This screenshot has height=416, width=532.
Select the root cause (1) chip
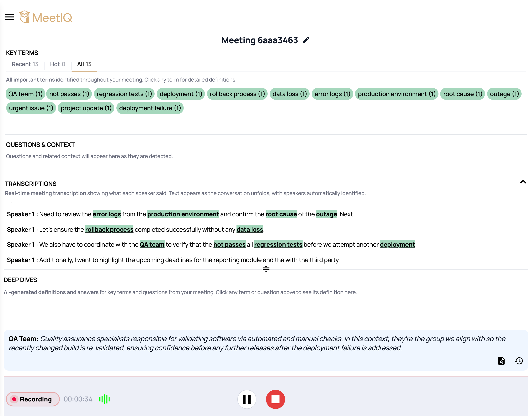pyautogui.click(x=463, y=94)
